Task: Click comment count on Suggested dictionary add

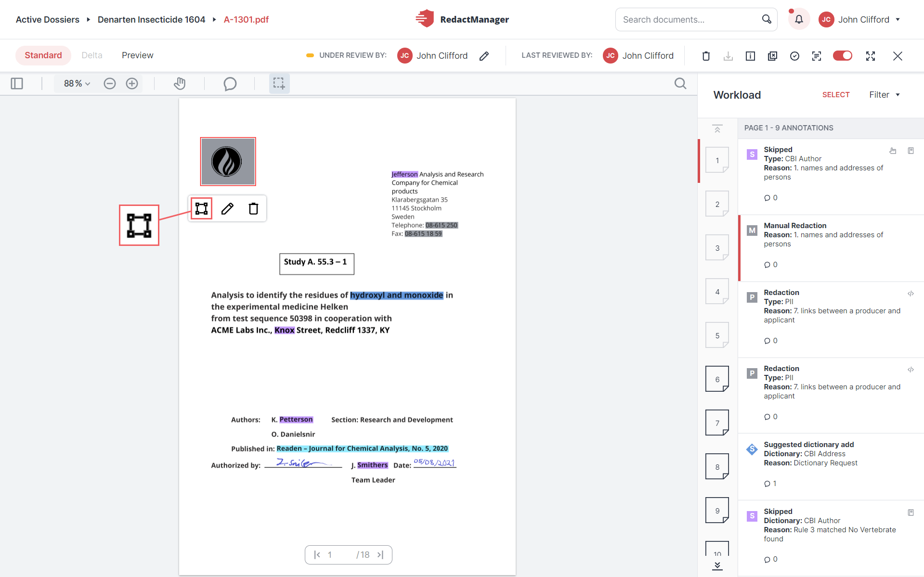Action: tap(770, 484)
